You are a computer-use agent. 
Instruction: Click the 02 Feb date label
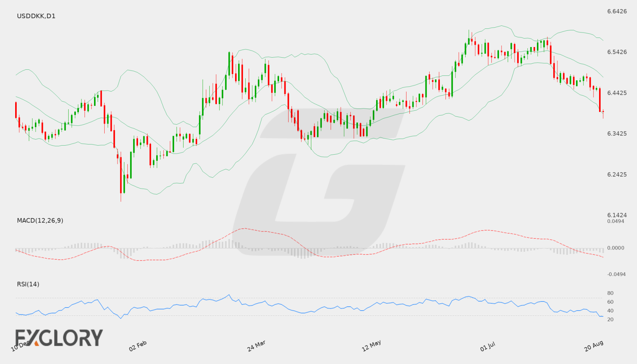(138, 346)
